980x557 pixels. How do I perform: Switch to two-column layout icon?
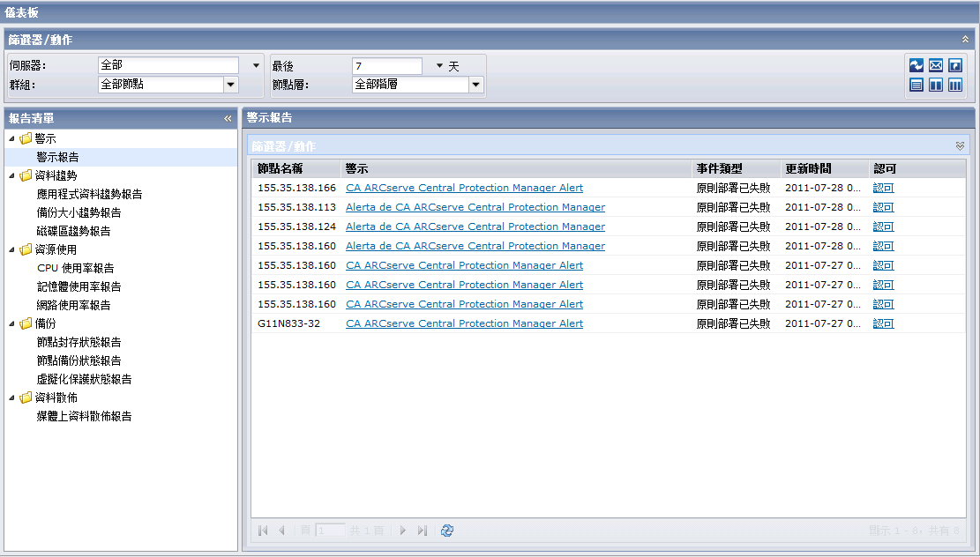coord(936,85)
